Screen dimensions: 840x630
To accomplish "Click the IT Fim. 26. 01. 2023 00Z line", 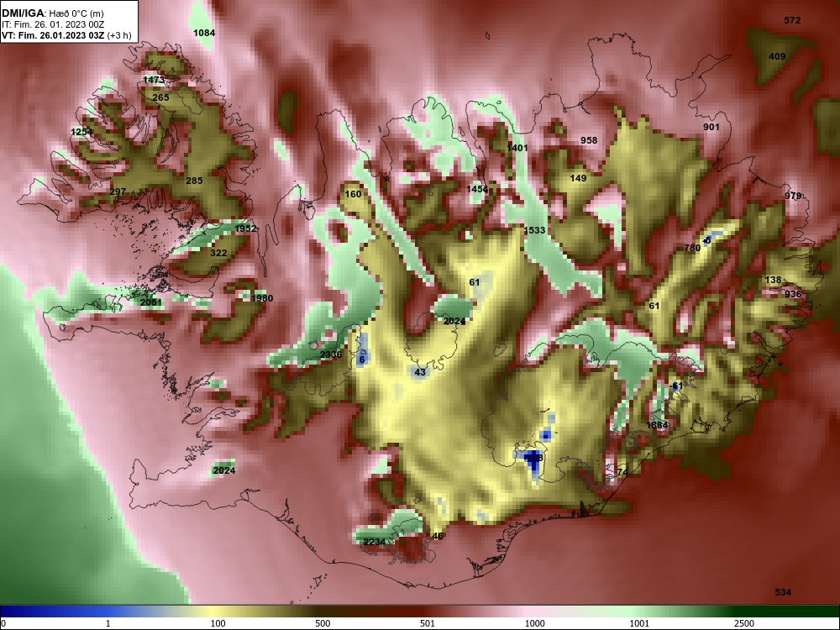I will 51,24.
